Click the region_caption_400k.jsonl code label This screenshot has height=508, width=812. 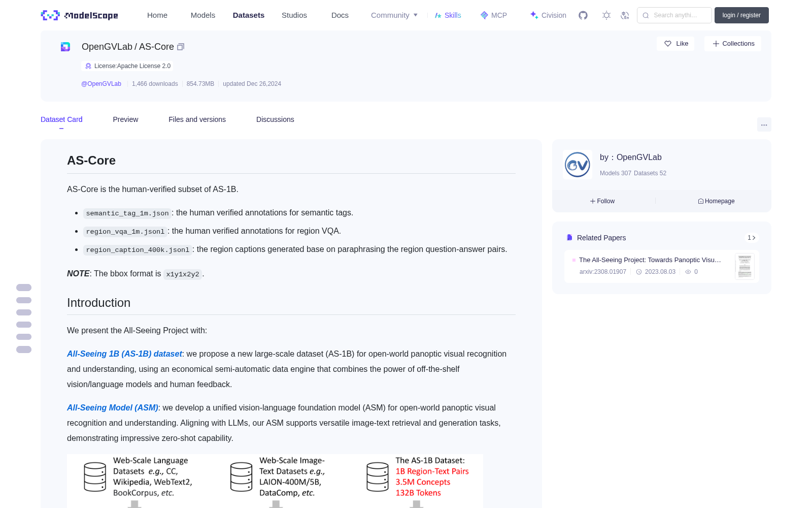pos(138,250)
